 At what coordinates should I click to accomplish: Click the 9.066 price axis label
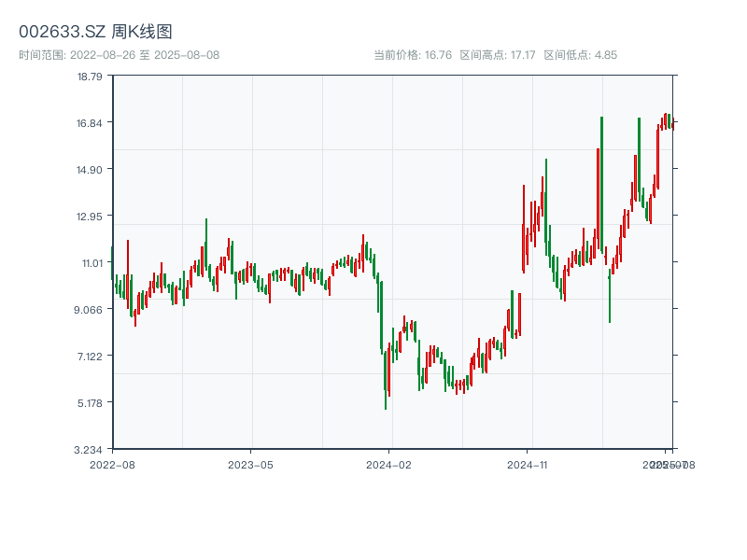90,310
